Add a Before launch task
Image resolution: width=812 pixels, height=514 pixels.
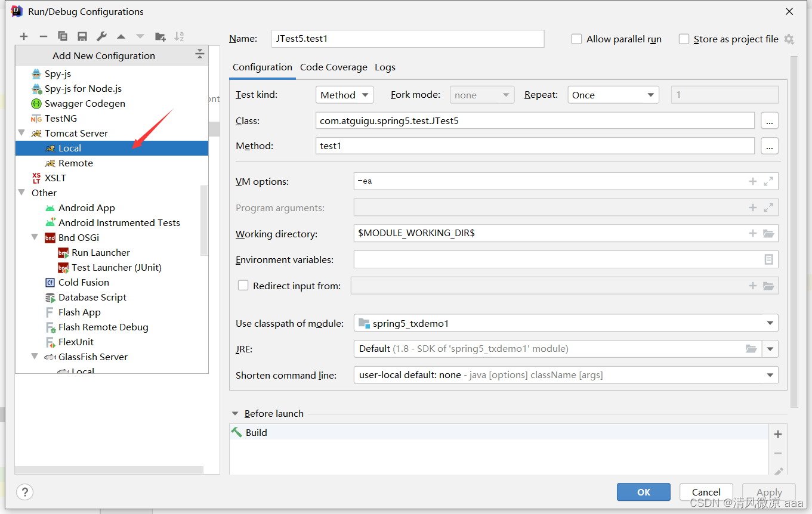778,434
